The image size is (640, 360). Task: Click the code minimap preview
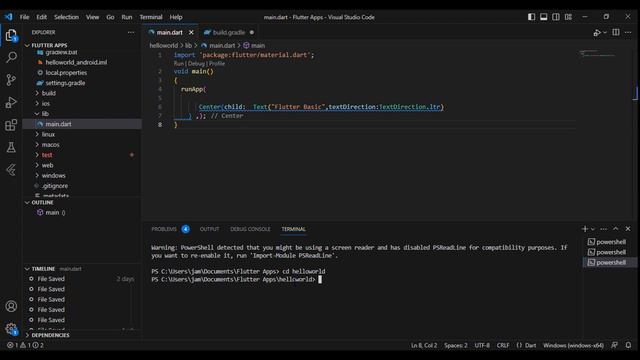coord(598,53)
